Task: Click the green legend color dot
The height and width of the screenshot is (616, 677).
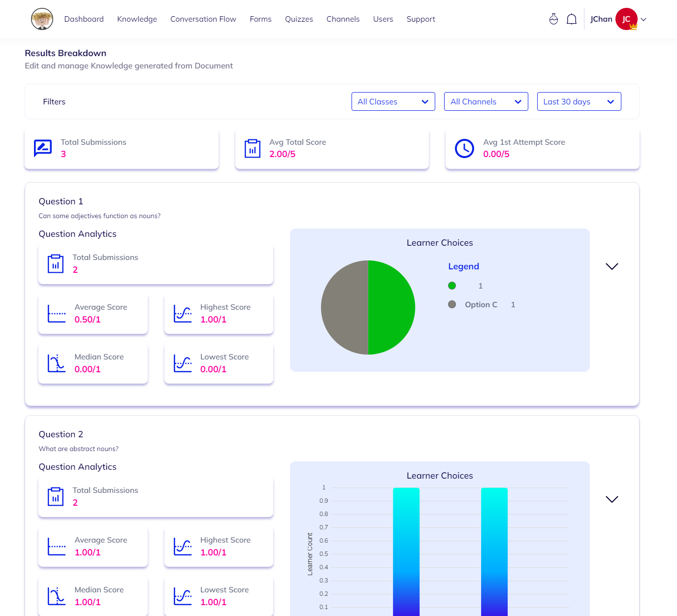Action: [x=452, y=286]
